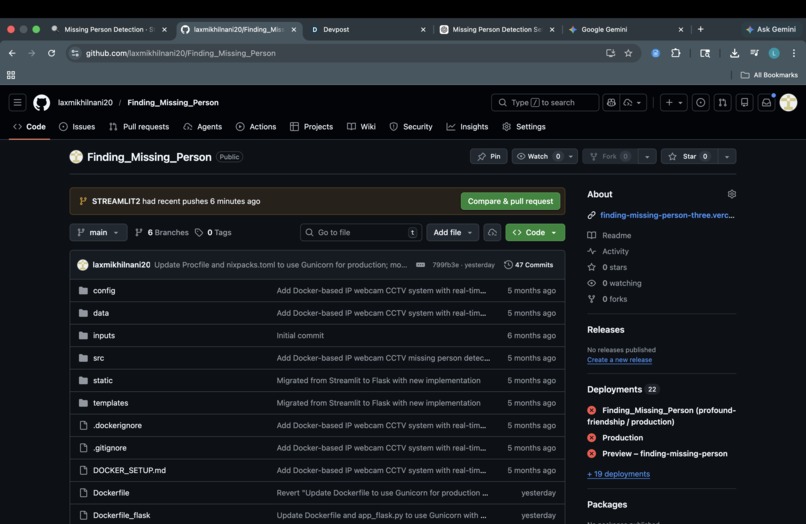Open a new browser tab

(700, 29)
